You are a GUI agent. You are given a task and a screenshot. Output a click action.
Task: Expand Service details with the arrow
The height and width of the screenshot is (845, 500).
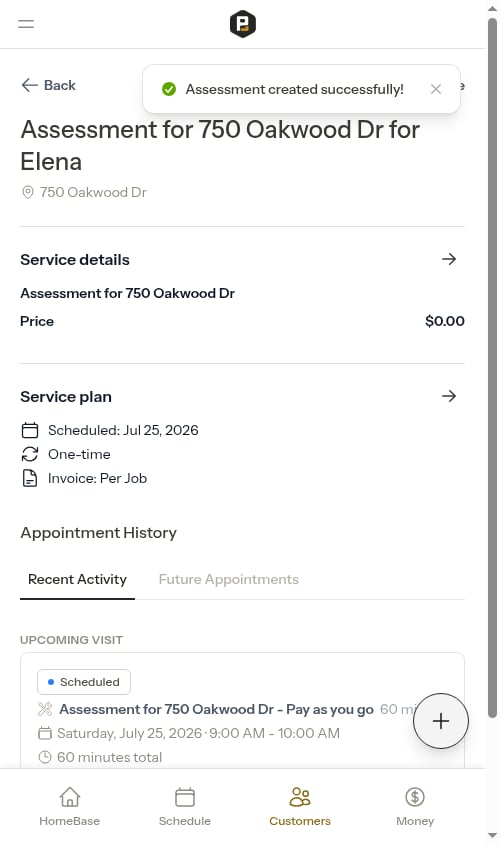pos(449,259)
